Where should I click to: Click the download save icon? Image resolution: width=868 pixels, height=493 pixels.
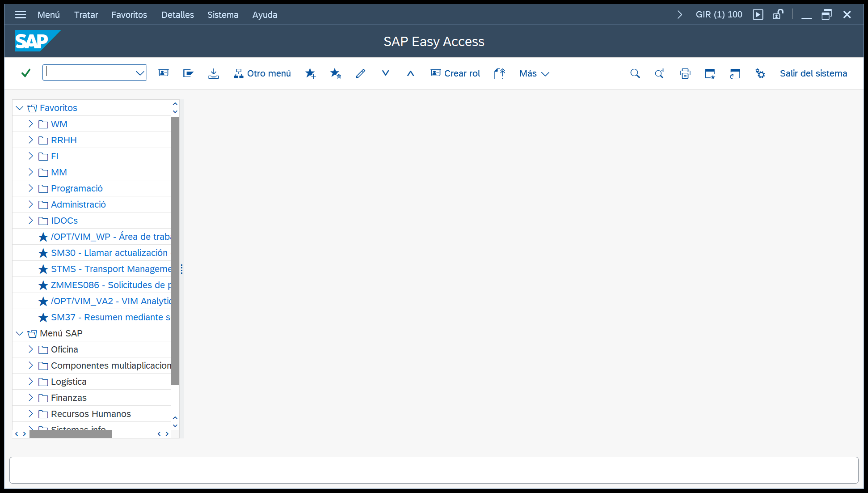[x=214, y=73]
